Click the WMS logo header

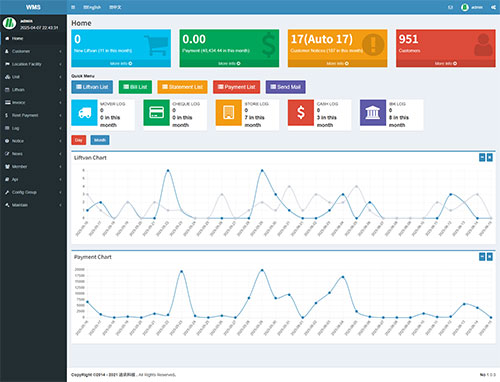(x=33, y=7)
